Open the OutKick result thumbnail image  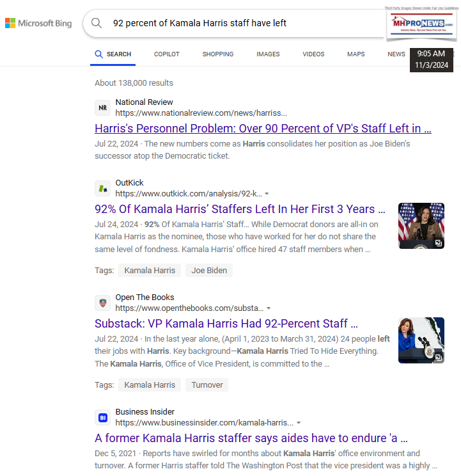point(421,226)
